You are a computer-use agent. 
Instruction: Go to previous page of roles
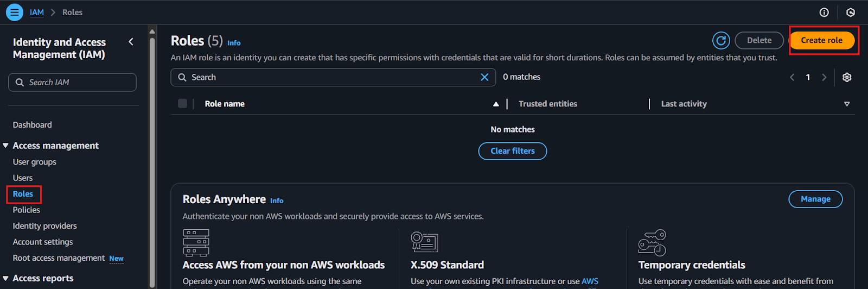point(792,77)
